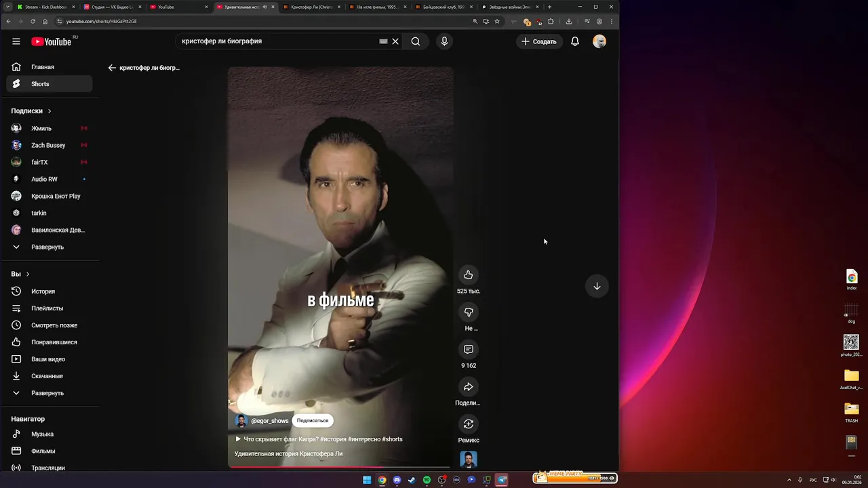Go back using the arrow beside кристофер ли биогр...

point(113,68)
